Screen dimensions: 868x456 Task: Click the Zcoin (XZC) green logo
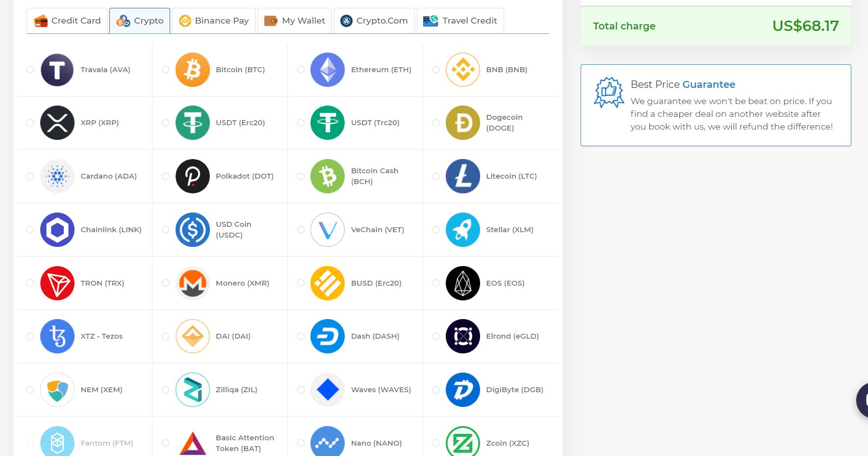463,441
